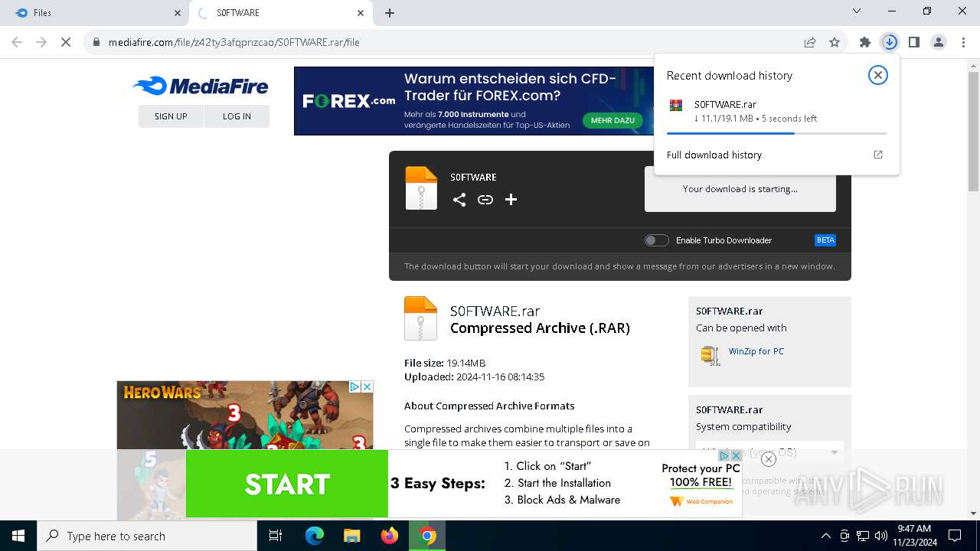
Task: Click the address bar URL
Action: 234,42
